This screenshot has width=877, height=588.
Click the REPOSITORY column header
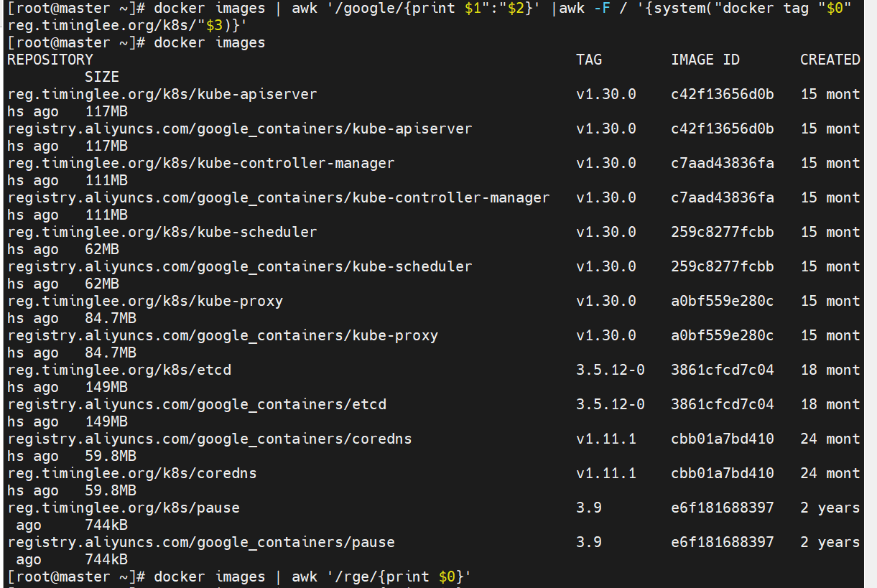pos(50,60)
